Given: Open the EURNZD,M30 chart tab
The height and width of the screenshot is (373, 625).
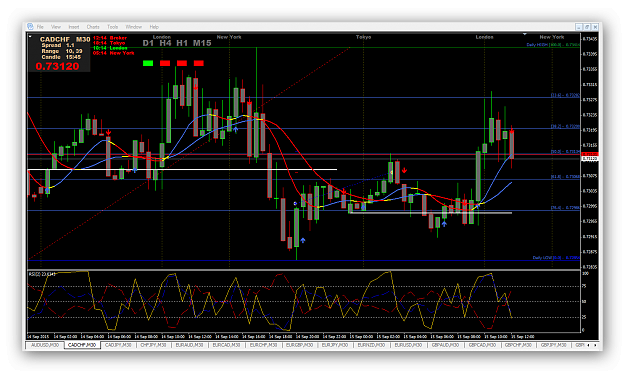Looking at the screenshot, I should pos(371,345).
